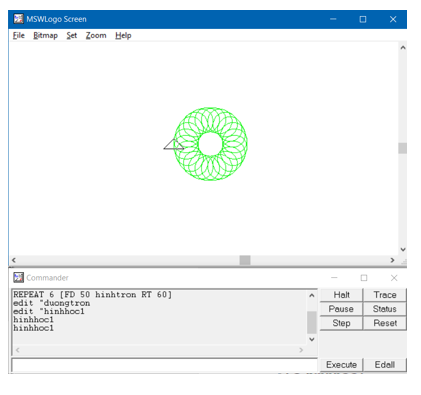The image size is (421, 395).
Task: Open the Help menu
Action: click(123, 35)
